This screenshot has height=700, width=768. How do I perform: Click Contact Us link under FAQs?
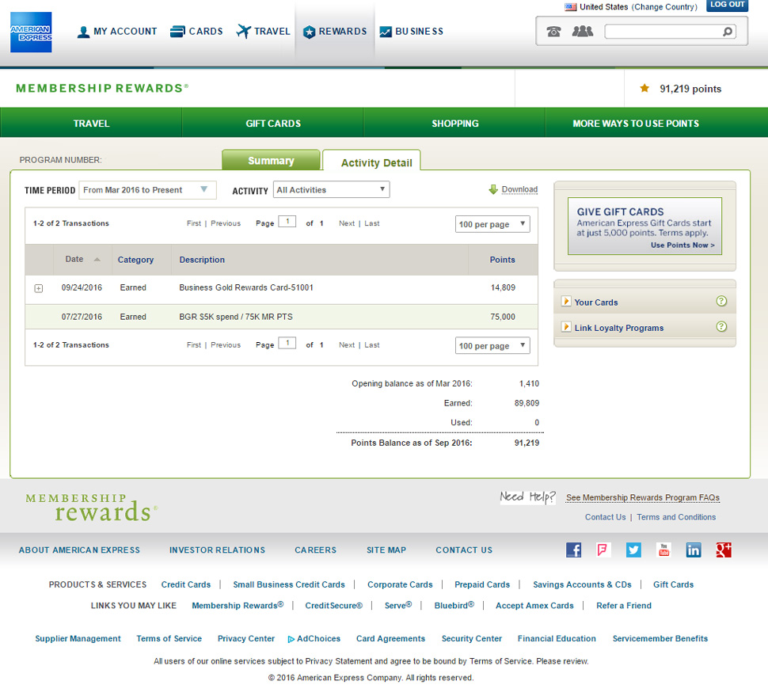pyautogui.click(x=605, y=517)
